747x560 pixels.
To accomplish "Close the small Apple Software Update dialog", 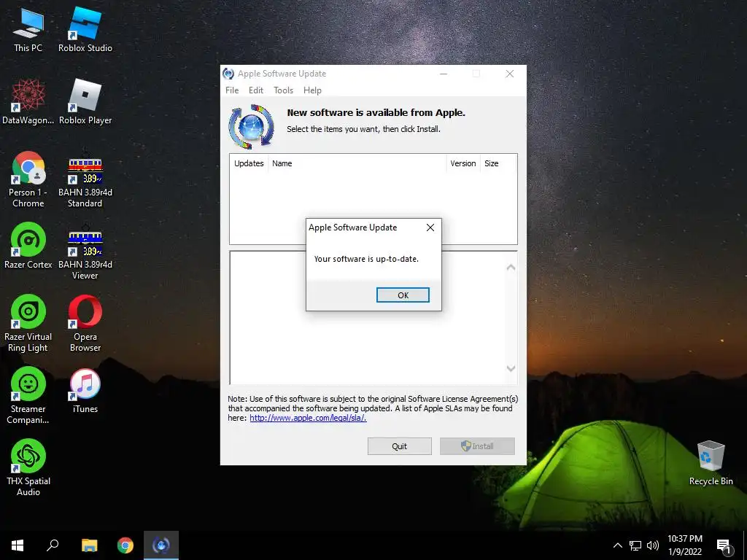I will click(430, 227).
